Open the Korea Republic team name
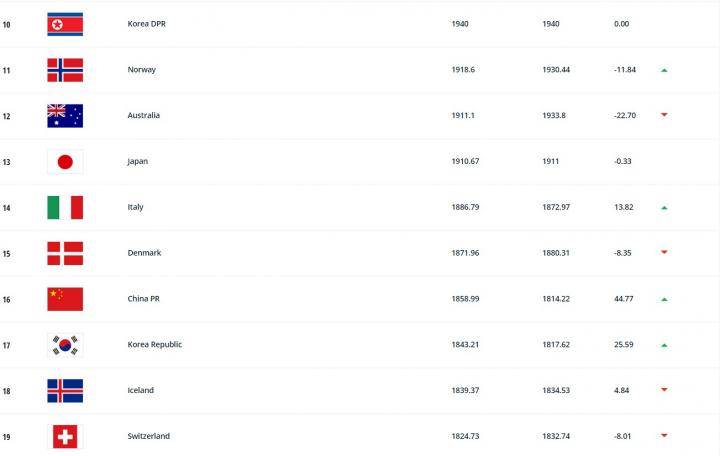The height and width of the screenshot is (456, 720). pos(155,344)
